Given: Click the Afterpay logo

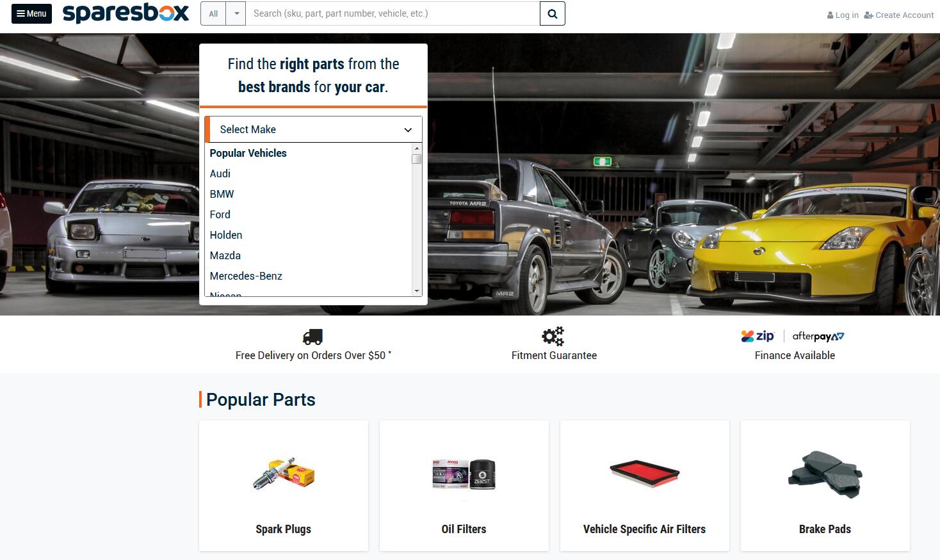Looking at the screenshot, I should 818,336.
